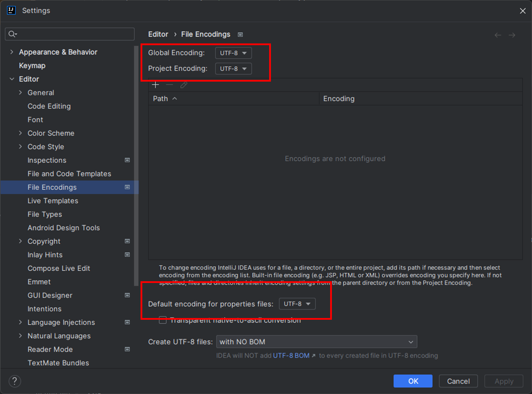Close the Settings dialog
This screenshot has width=532, height=394.
coord(523,11)
